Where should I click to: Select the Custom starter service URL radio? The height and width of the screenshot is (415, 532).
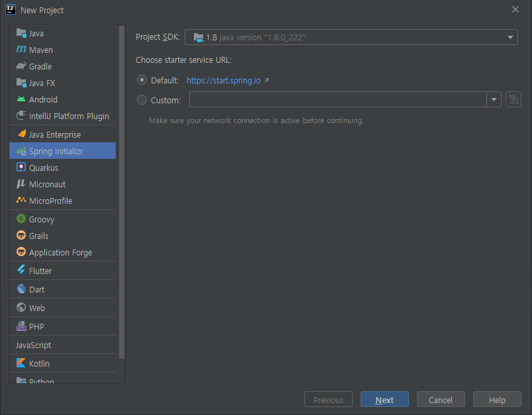pos(142,100)
